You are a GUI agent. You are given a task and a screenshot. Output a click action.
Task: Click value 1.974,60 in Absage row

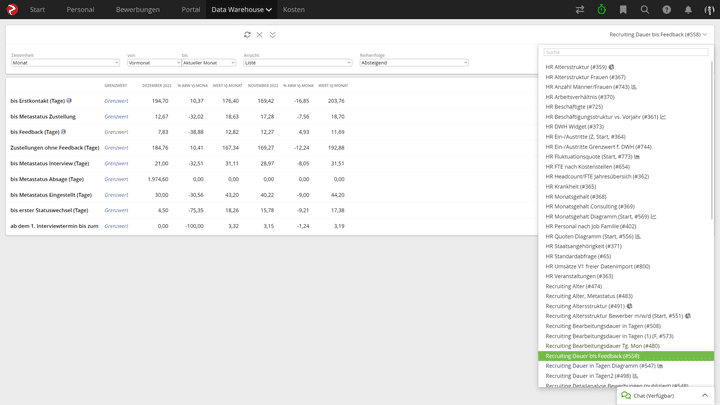click(x=158, y=179)
